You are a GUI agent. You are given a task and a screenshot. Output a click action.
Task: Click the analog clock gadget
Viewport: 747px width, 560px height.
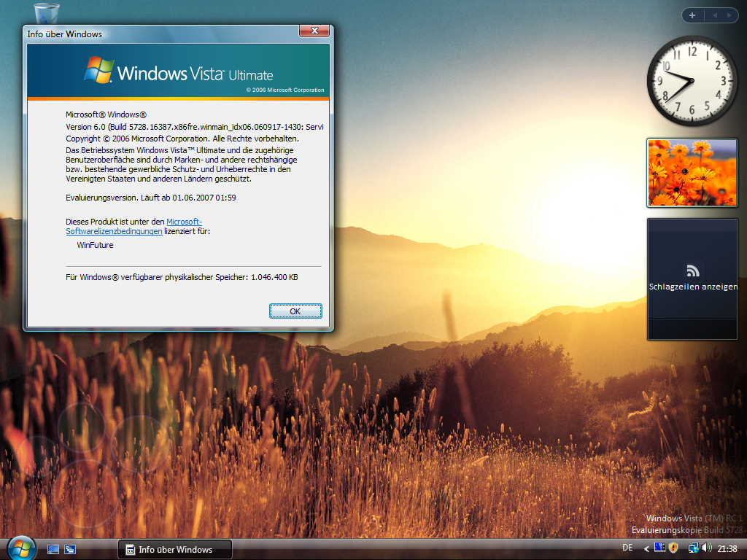click(x=692, y=81)
